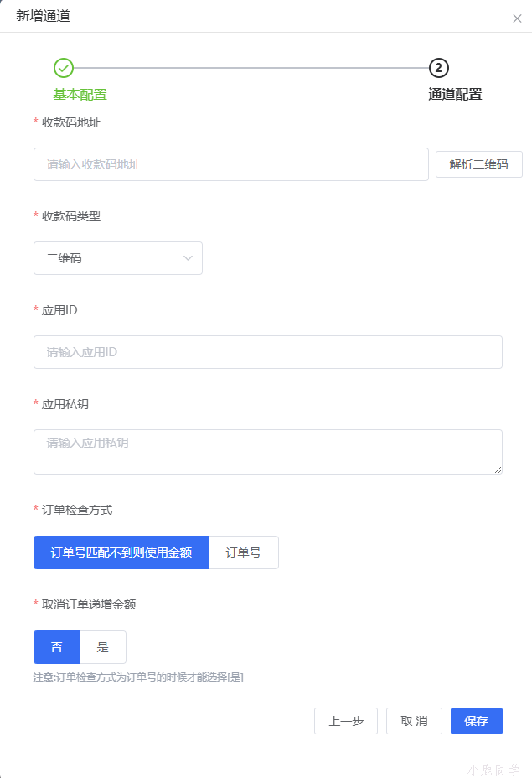Viewport: 532px width, 778px height.
Task: Click the 应用私钥 textarea resize handle
Action: (498, 469)
